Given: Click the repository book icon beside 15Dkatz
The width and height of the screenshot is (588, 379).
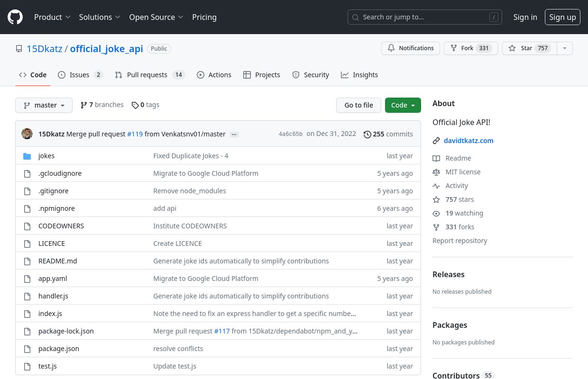Looking at the screenshot, I should 19,49.
